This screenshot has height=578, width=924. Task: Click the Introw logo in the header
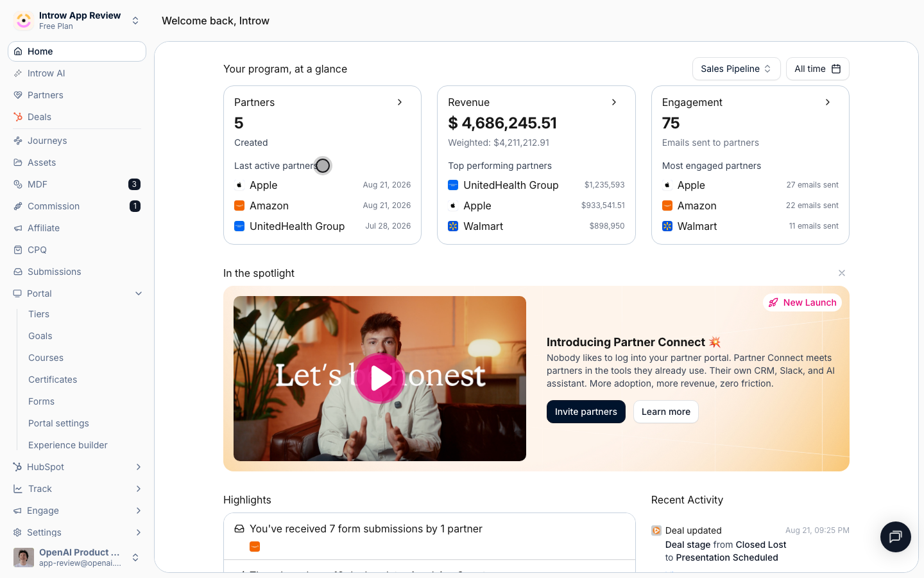point(24,21)
